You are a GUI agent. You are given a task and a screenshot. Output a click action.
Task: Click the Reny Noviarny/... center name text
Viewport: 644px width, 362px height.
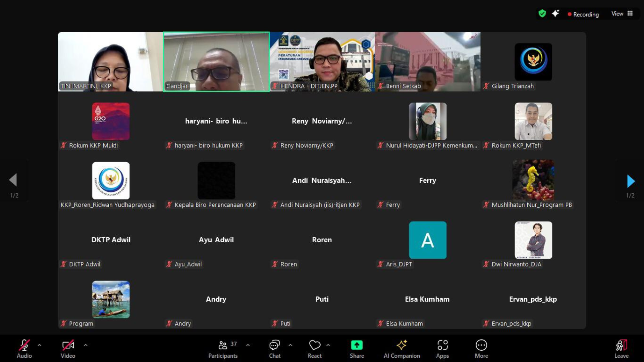322,121
